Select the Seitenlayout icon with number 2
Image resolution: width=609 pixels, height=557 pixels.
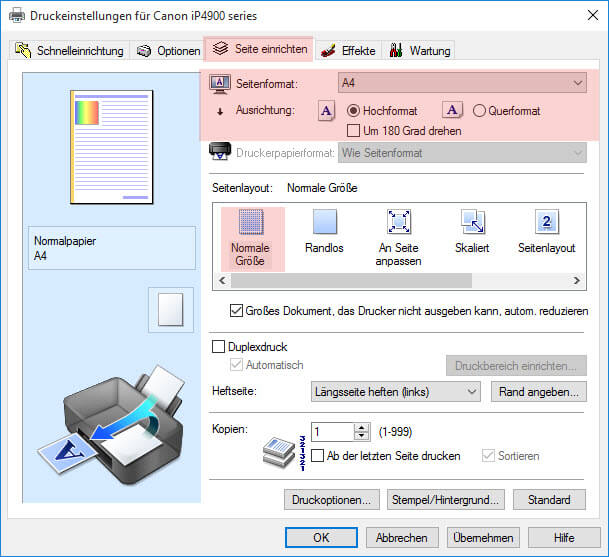[x=546, y=222]
